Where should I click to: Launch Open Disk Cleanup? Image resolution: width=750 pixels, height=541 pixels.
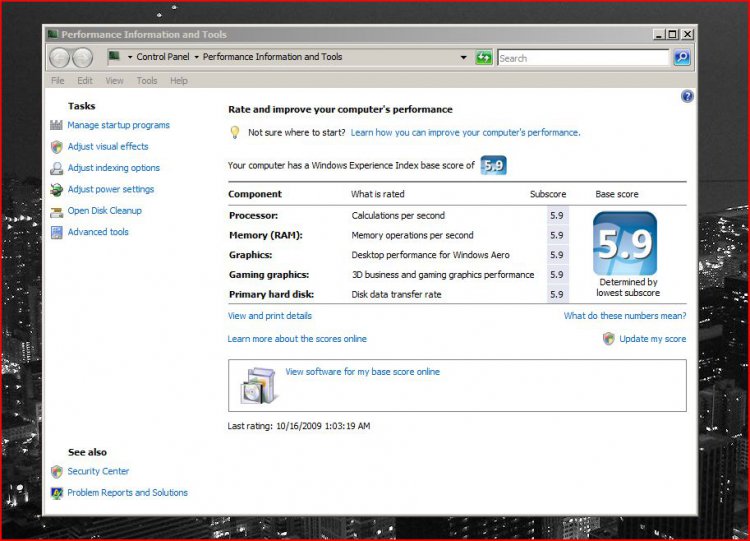pyautogui.click(x=105, y=211)
